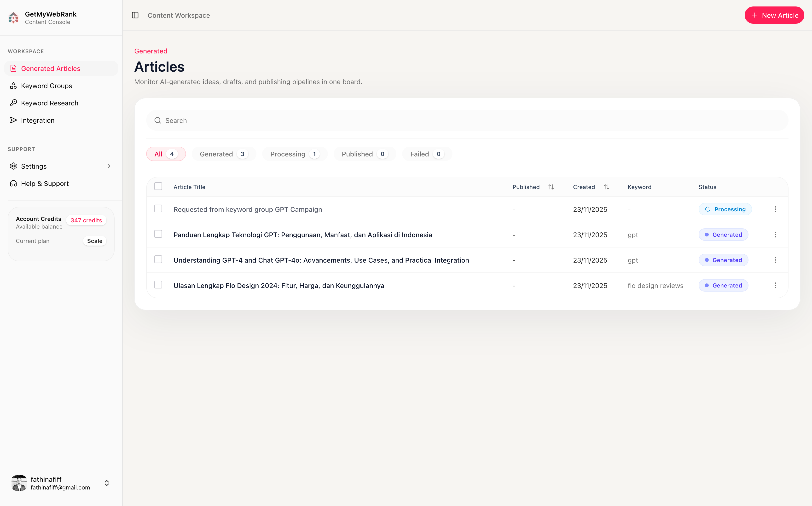The height and width of the screenshot is (506, 812).
Task: Expand the Settings chevron
Action: (109, 166)
